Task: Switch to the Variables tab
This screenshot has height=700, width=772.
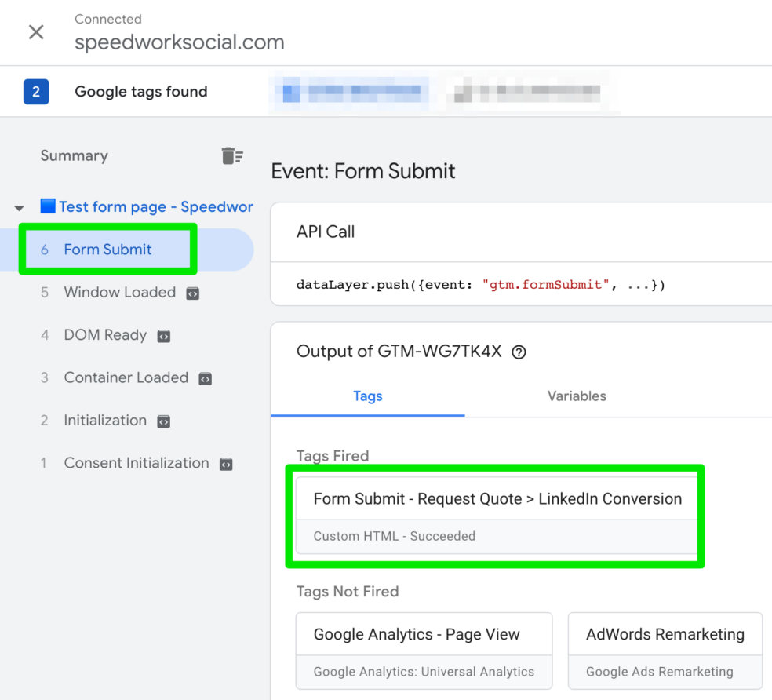Action: click(x=577, y=396)
